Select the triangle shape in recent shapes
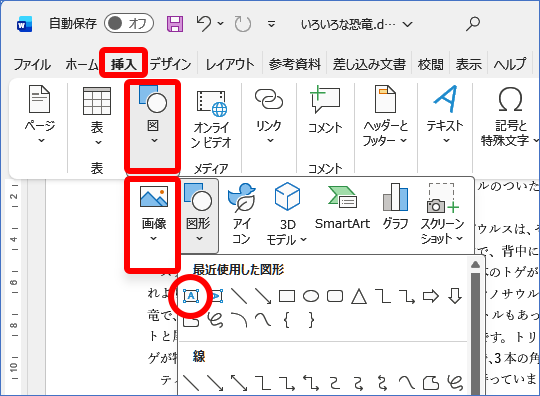Image resolution: width=540 pixels, height=396 pixels. pyautogui.click(x=359, y=296)
